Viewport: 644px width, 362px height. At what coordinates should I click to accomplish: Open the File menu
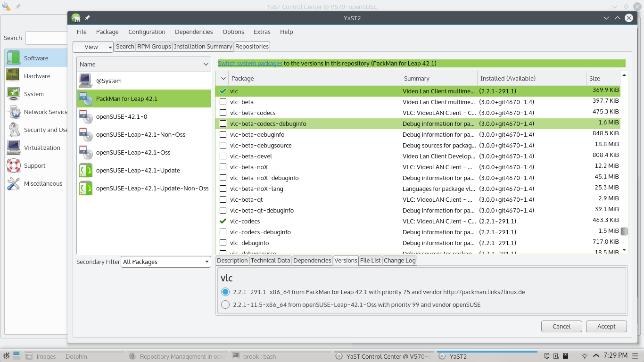pyautogui.click(x=82, y=32)
